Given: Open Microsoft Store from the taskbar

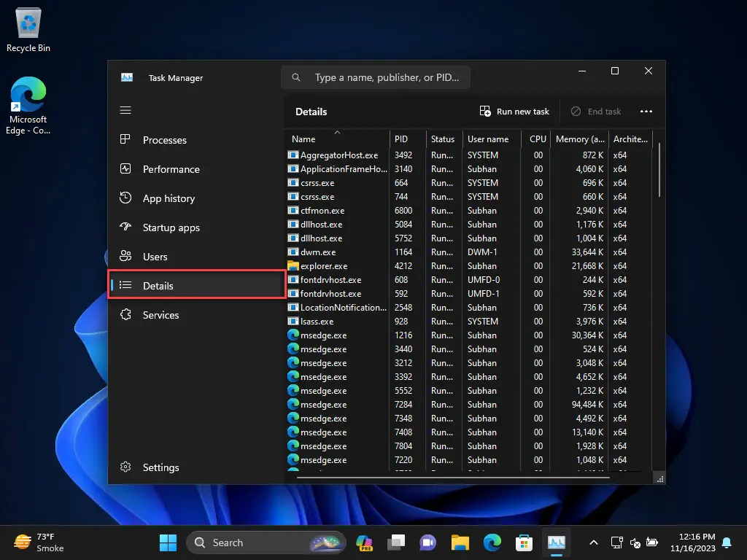Looking at the screenshot, I should tap(524, 542).
